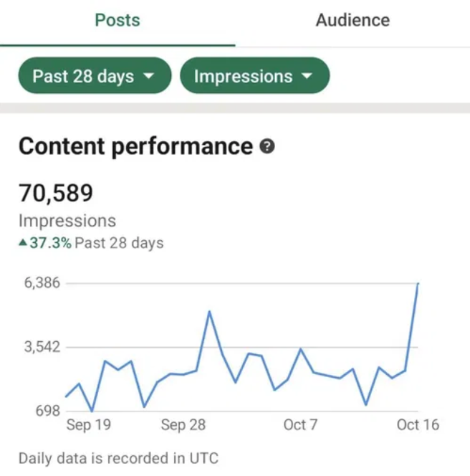Click the chart low point above Sep 19

point(92,411)
